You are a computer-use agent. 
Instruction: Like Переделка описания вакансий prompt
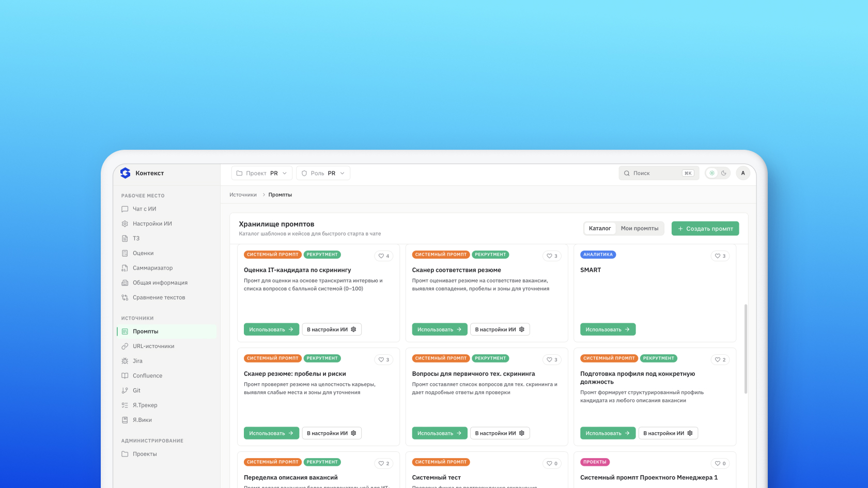tap(384, 463)
